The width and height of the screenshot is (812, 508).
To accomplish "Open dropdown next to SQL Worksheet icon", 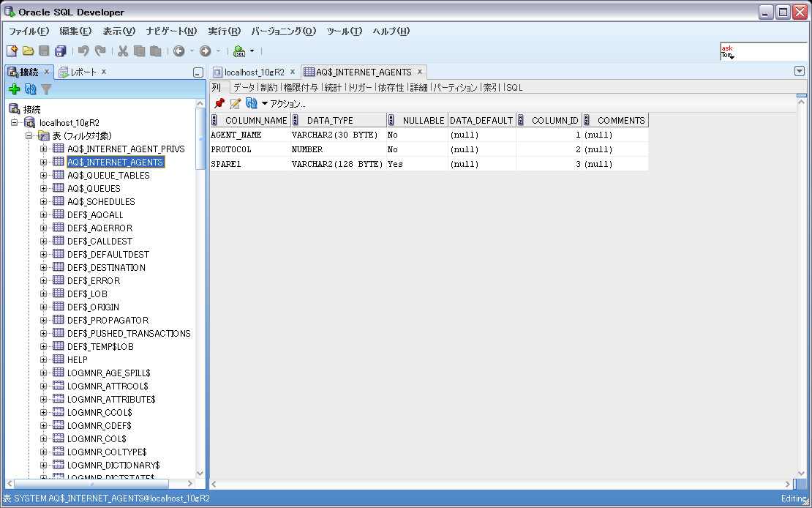I will click(252, 51).
